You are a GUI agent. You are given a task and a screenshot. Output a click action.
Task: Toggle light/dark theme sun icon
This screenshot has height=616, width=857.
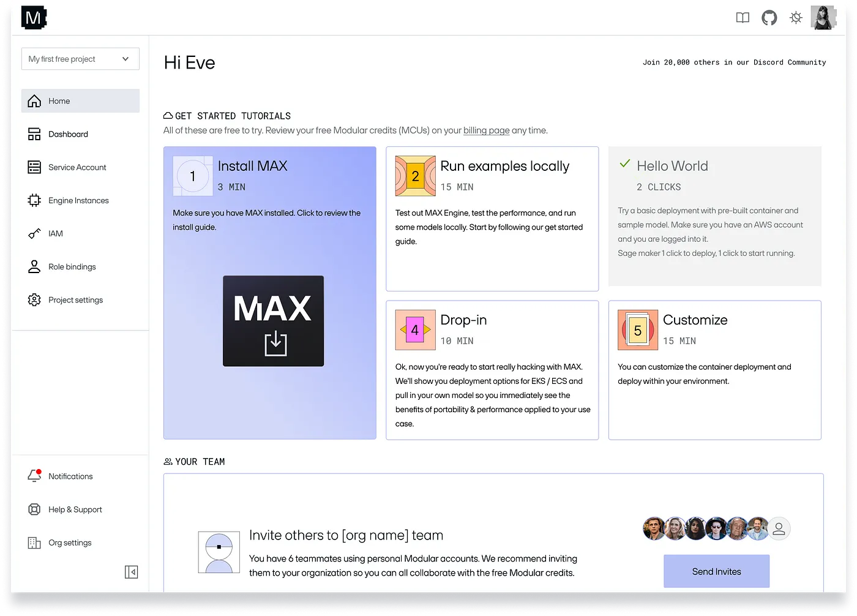(796, 18)
